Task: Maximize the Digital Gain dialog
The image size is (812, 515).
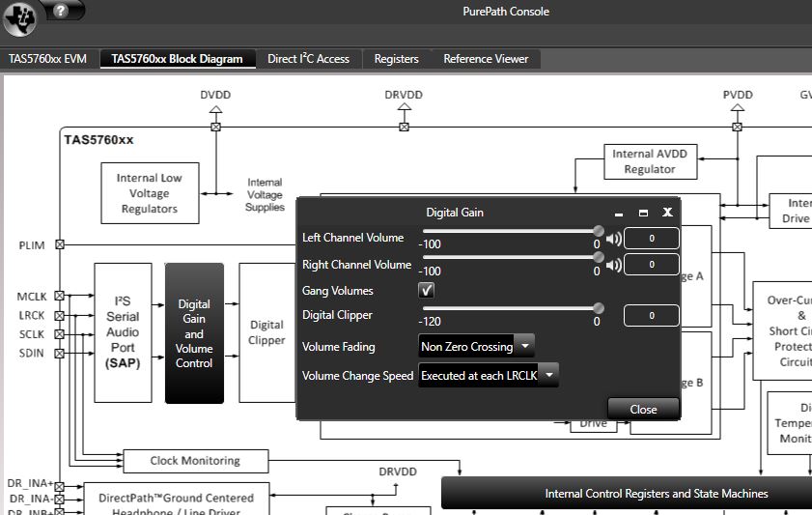Action: point(643,213)
